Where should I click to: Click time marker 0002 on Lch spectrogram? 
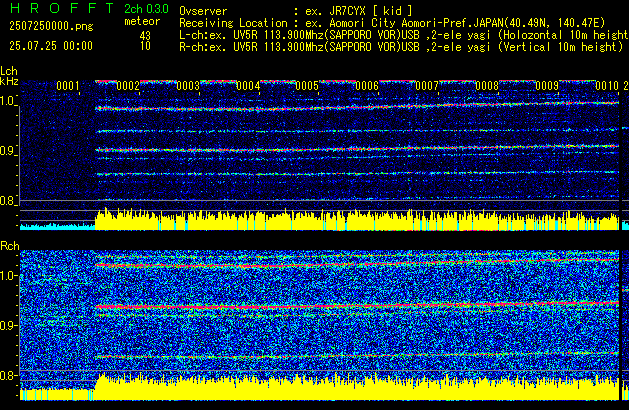[x=128, y=86]
